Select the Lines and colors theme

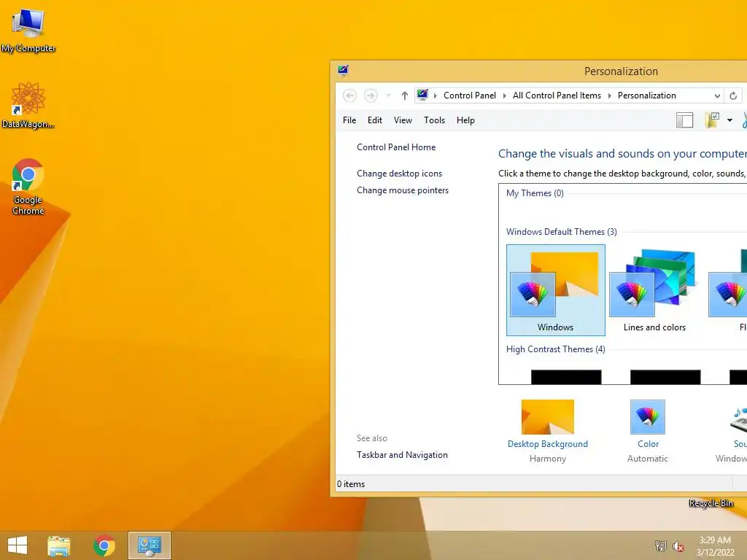[x=654, y=290]
